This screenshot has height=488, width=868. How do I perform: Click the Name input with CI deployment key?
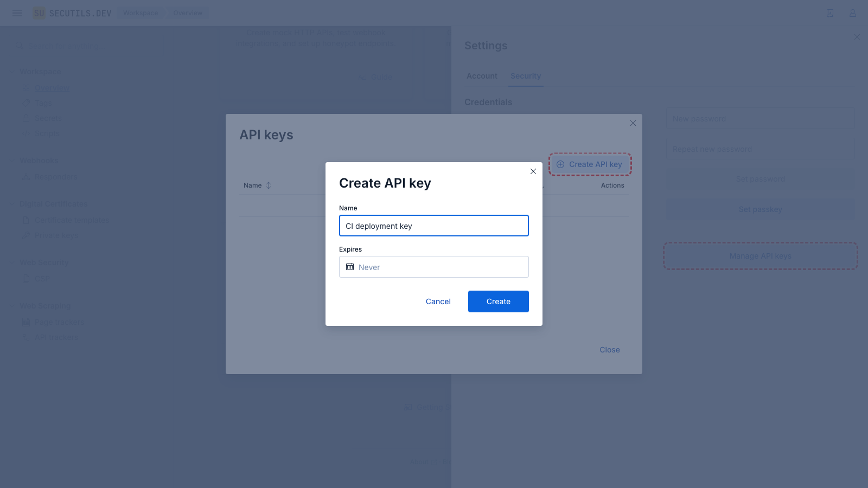tap(434, 226)
